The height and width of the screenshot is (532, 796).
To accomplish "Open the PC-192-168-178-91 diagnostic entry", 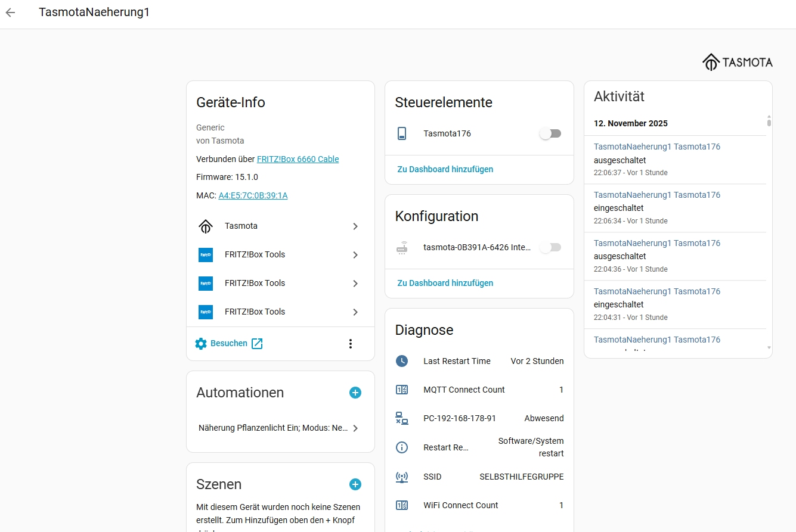I will [x=460, y=418].
